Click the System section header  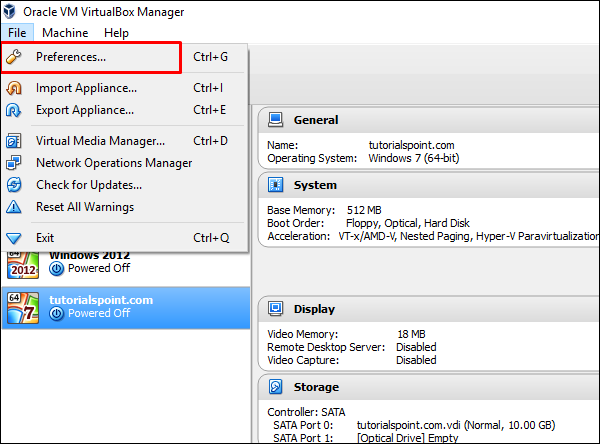pos(315,185)
